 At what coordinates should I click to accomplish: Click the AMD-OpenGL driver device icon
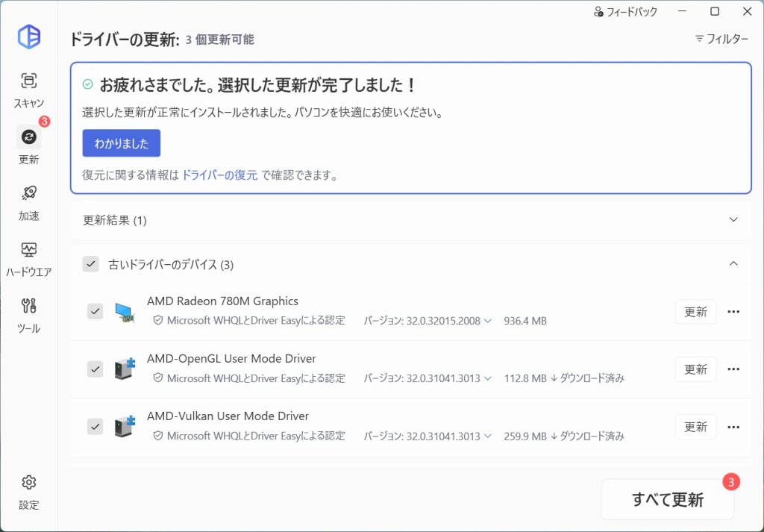(x=125, y=369)
